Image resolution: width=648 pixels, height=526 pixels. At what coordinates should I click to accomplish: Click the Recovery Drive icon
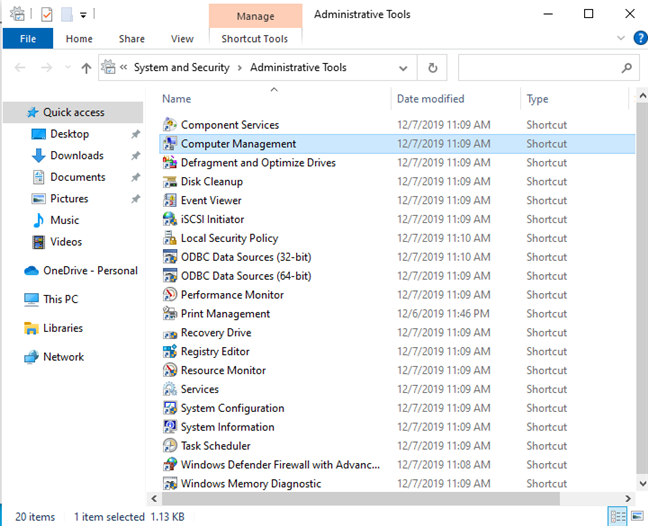pos(169,333)
